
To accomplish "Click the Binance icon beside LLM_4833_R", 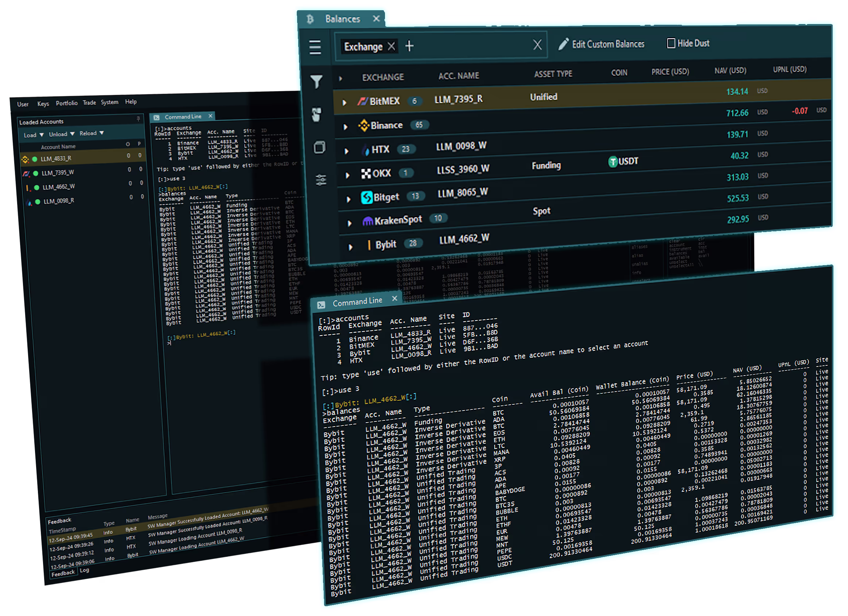I will [25, 160].
